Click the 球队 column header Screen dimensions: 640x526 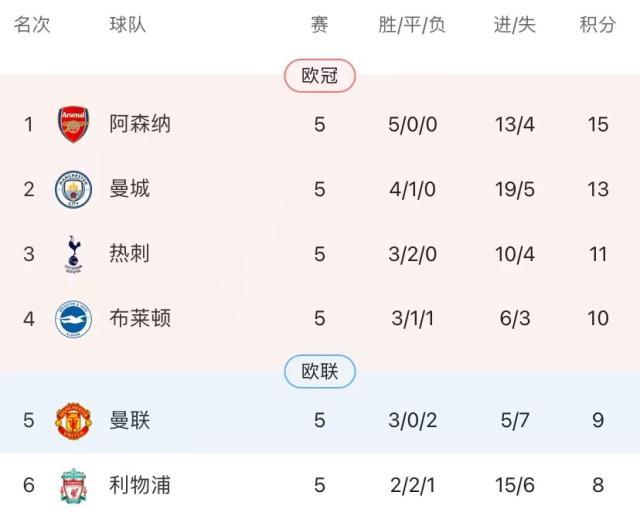point(127,25)
